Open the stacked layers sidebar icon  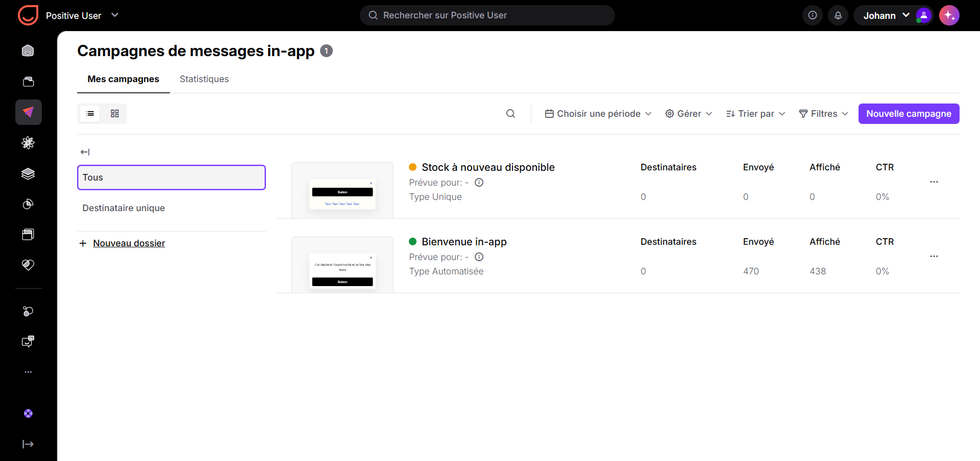[x=28, y=174]
